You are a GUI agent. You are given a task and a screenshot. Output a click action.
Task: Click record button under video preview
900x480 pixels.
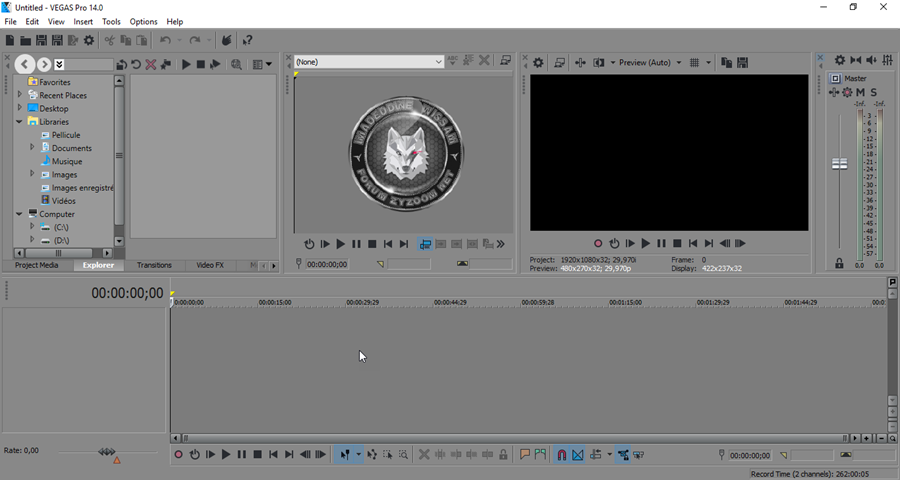598,243
